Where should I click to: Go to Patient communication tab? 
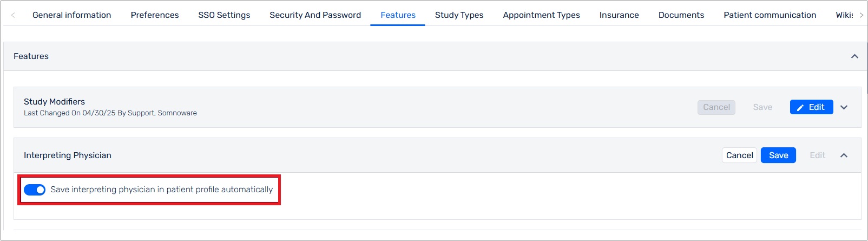pyautogui.click(x=770, y=15)
